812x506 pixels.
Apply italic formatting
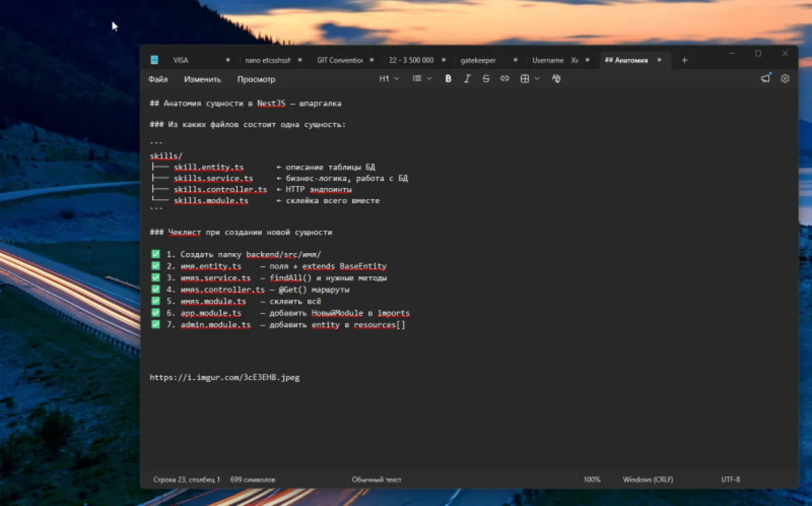[x=467, y=79]
